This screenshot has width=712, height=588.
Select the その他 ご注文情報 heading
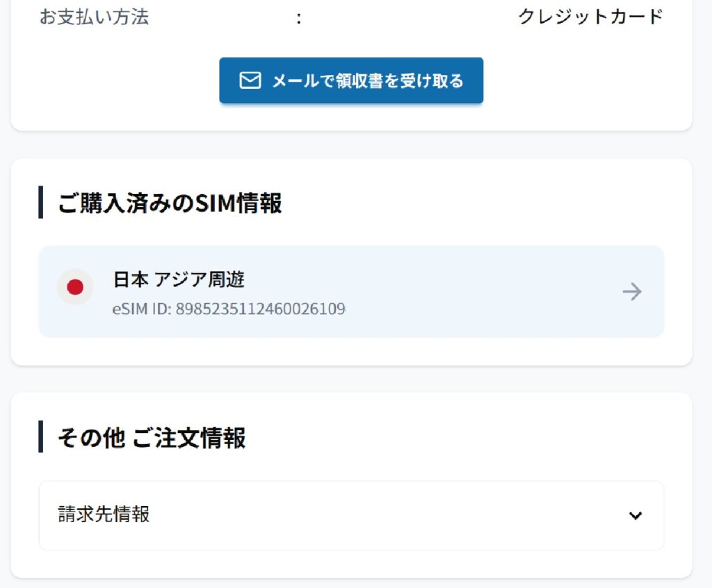[x=152, y=437]
